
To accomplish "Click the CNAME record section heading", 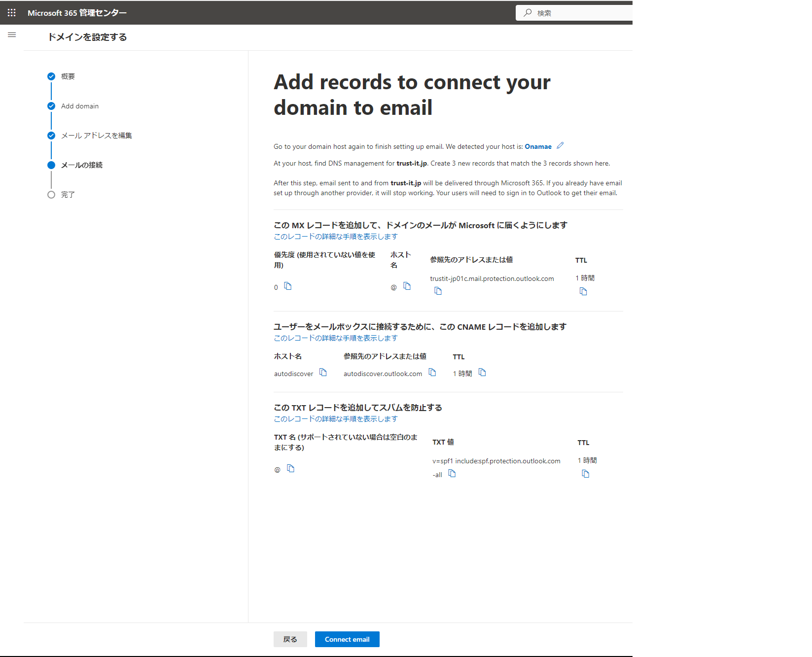I will (x=420, y=327).
